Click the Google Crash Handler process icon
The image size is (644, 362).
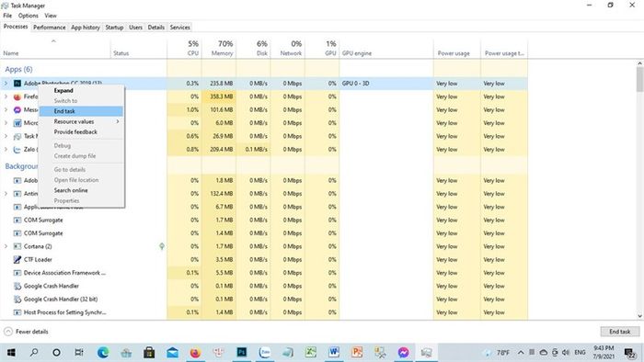coord(17,286)
